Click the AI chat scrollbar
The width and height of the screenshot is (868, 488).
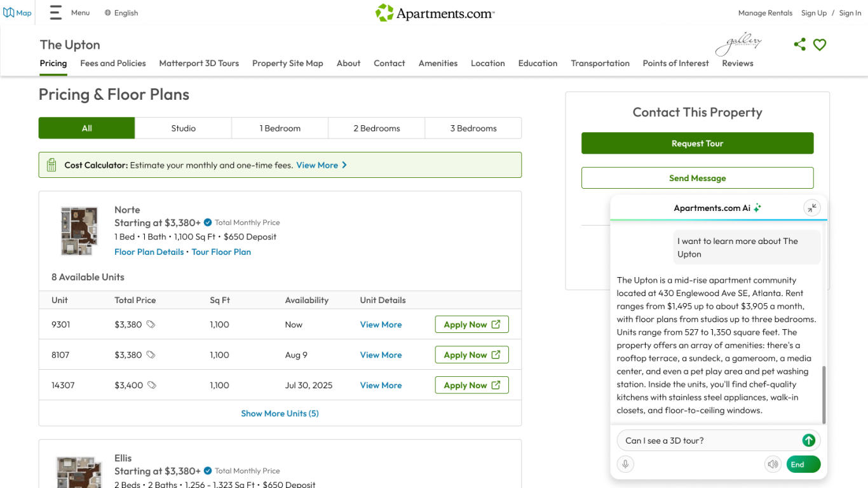coord(824,395)
